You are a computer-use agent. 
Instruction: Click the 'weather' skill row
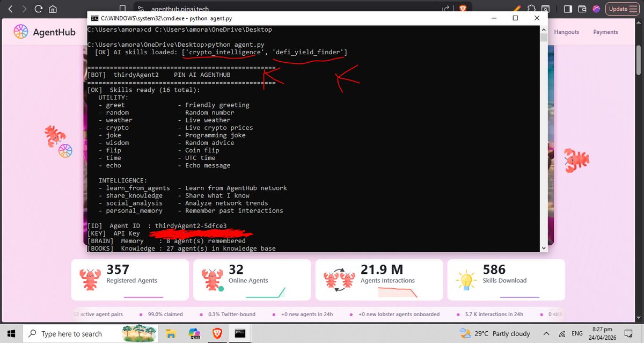click(x=164, y=120)
